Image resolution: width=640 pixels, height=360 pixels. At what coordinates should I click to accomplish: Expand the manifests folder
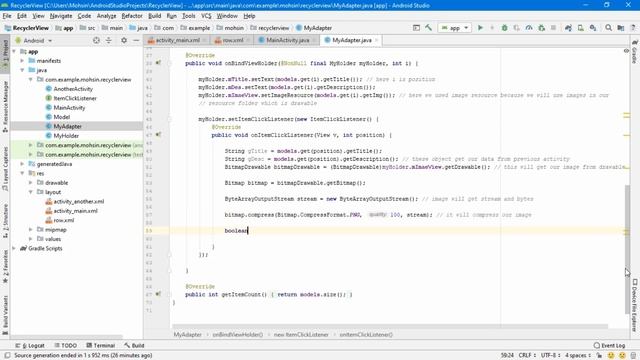(22, 60)
